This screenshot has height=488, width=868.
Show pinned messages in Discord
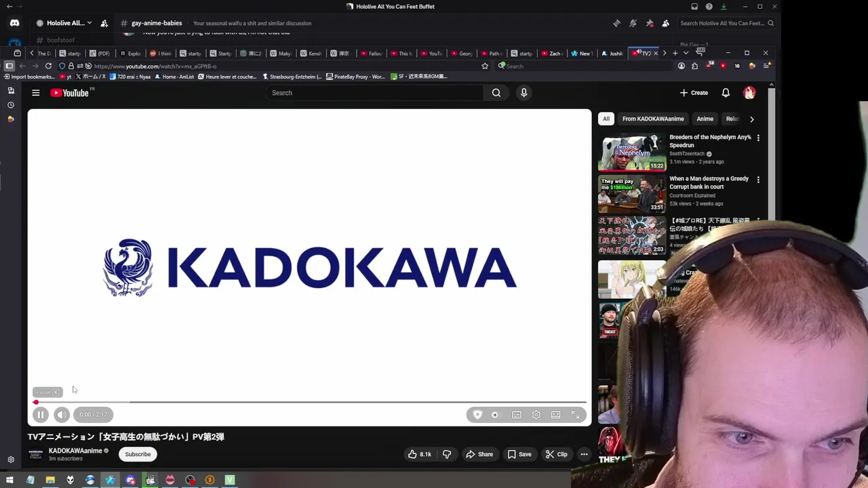click(x=649, y=23)
